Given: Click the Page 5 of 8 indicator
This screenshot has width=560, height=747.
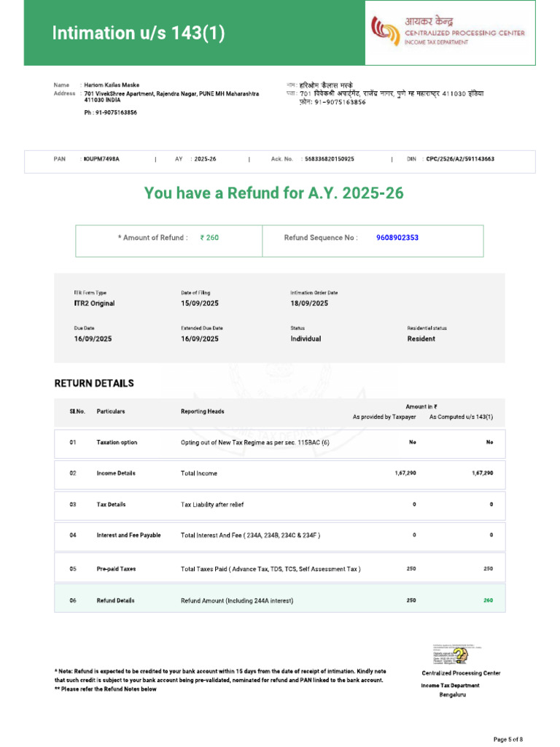Looking at the screenshot, I should tap(507, 740).
